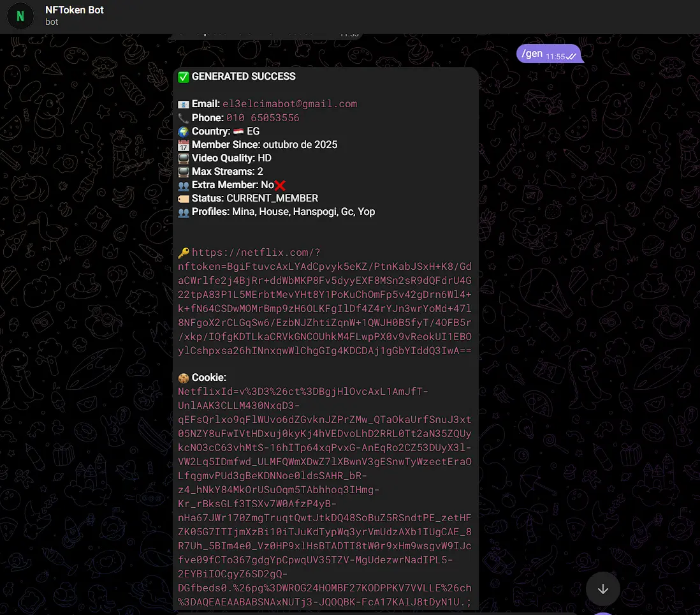
Task: Copy the phone number 010 65053556
Action: click(263, 118)
